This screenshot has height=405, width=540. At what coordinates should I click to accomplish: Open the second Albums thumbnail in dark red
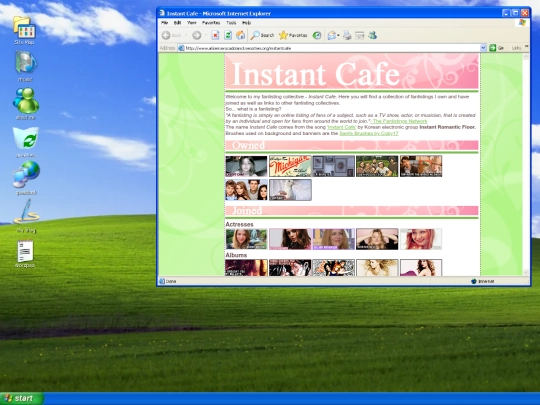click(290, 268)
